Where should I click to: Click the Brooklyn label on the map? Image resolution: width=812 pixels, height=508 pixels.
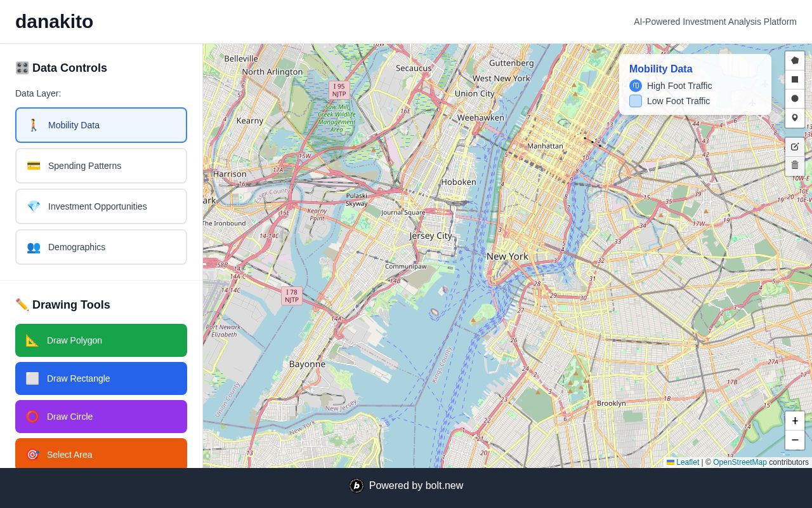coord(611,403)
